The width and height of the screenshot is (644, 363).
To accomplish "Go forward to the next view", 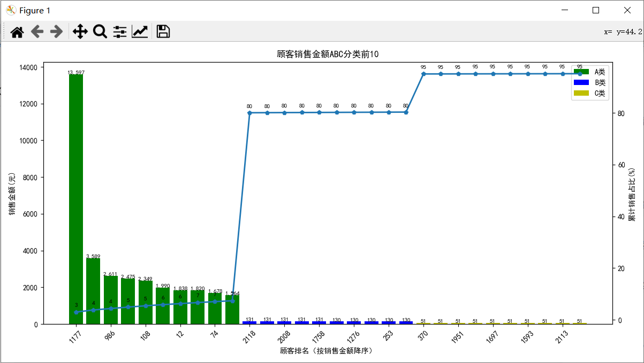I will click(x=56, y=32).
